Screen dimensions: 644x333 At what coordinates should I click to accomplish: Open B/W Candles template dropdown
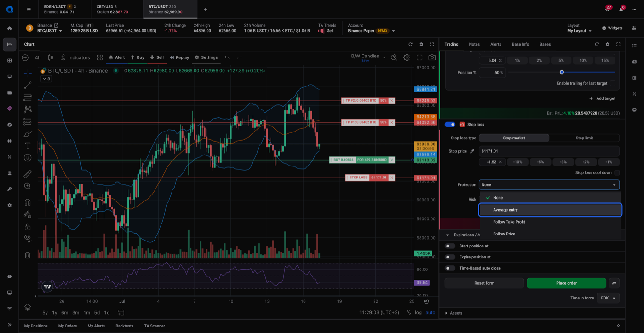tap(368, 57)
